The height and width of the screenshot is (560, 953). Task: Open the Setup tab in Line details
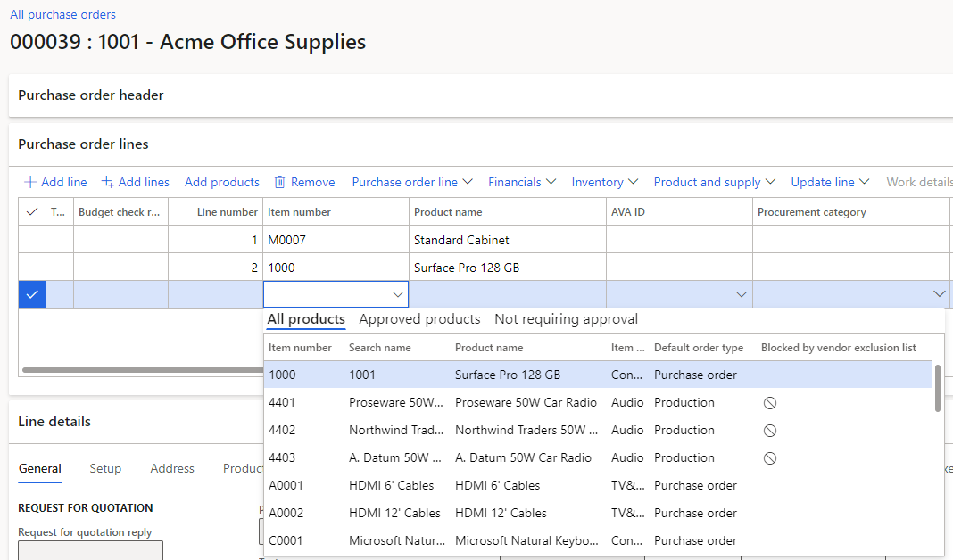coord(105,469)
